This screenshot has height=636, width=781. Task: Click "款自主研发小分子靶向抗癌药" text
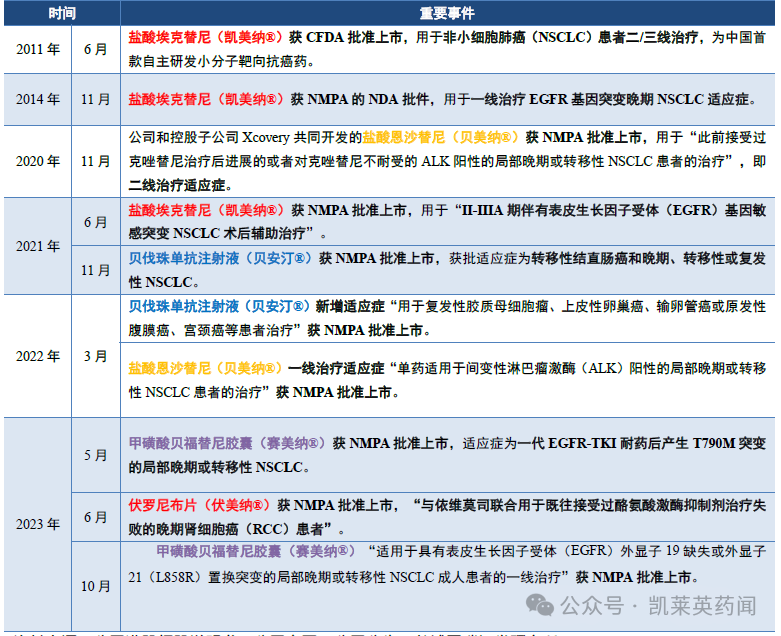click(x=218, y=61)
